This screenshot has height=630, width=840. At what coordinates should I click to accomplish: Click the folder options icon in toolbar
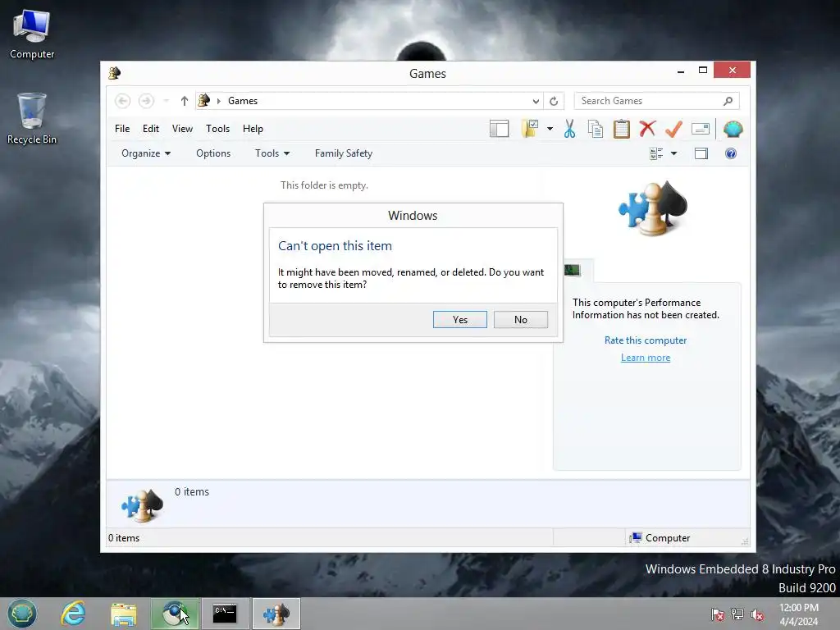point(530,129)
